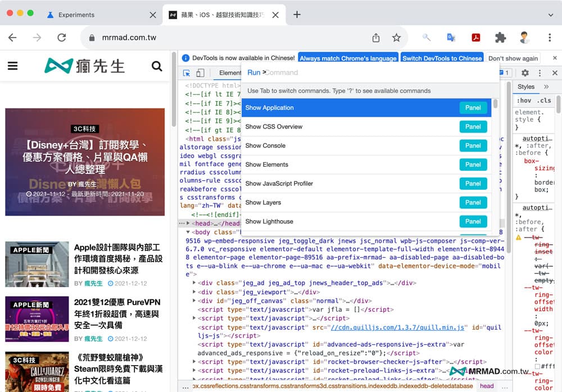
Task: Click the browser back arrow
Action: click(12, 38)
